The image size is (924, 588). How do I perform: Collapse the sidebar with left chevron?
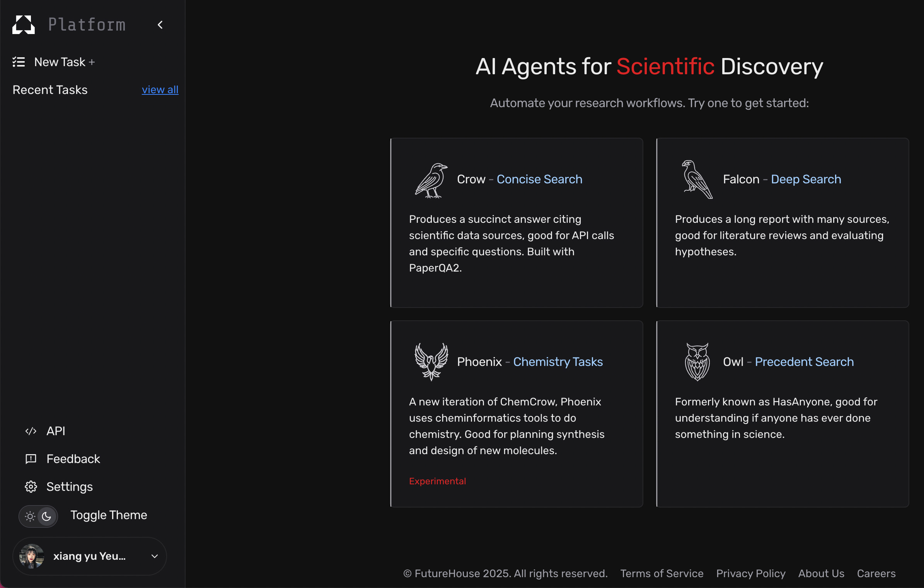pos(160,25)
